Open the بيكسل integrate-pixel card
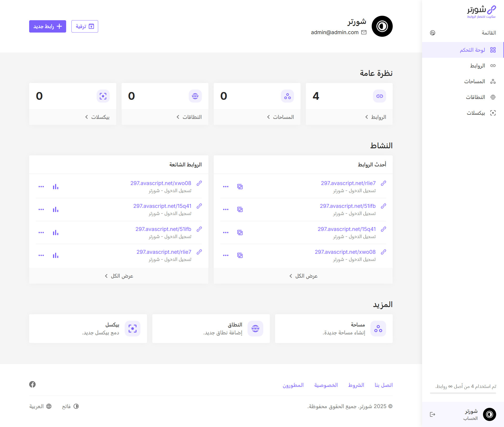This screenshot has width=504, height=427. coord(88,329)
